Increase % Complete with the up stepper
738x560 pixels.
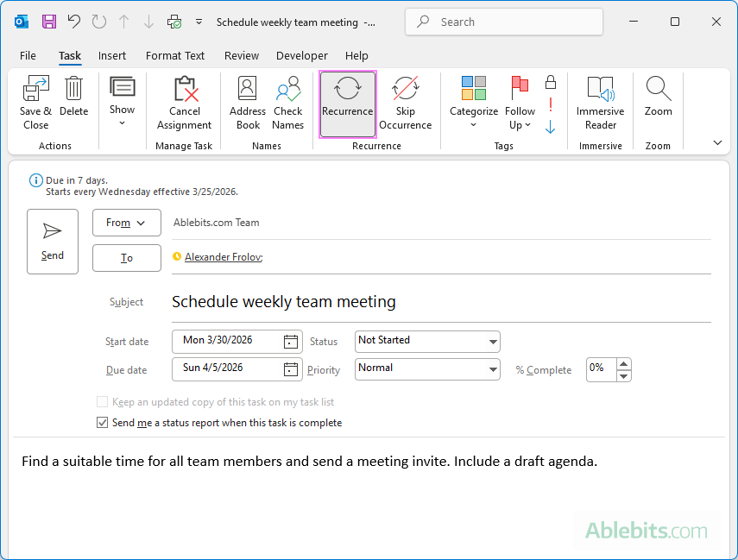click(x=623, y=363)
